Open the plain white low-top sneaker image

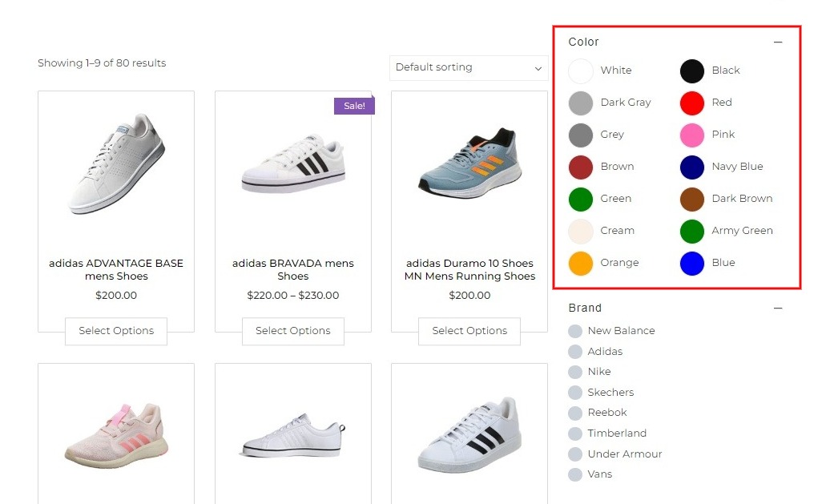tap(293, 436)
